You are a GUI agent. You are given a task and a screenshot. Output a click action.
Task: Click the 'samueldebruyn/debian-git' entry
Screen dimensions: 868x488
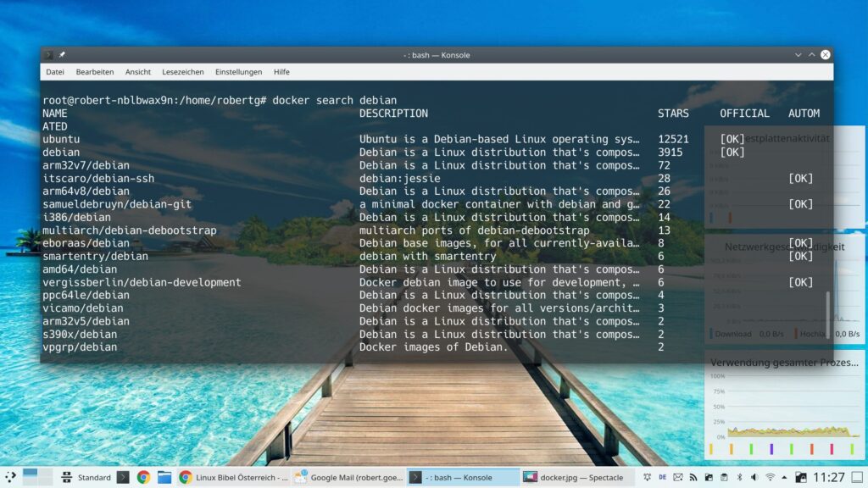point(117,204)
